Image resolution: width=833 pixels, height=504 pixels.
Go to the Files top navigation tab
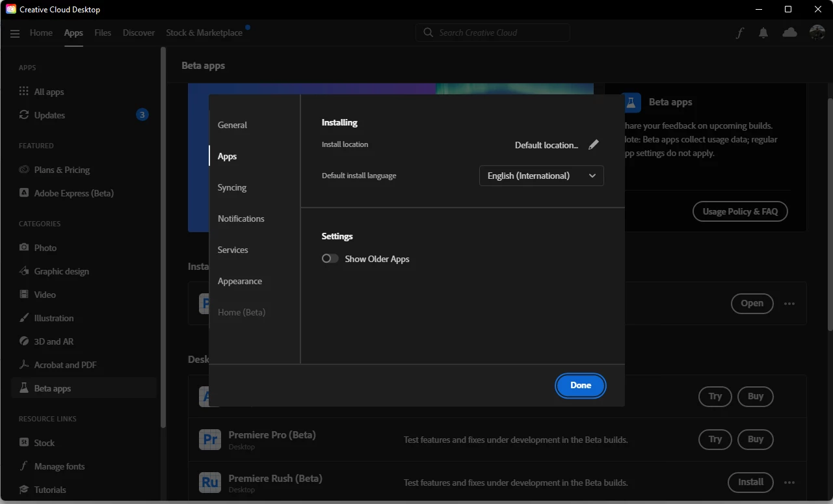coord(103,33)
